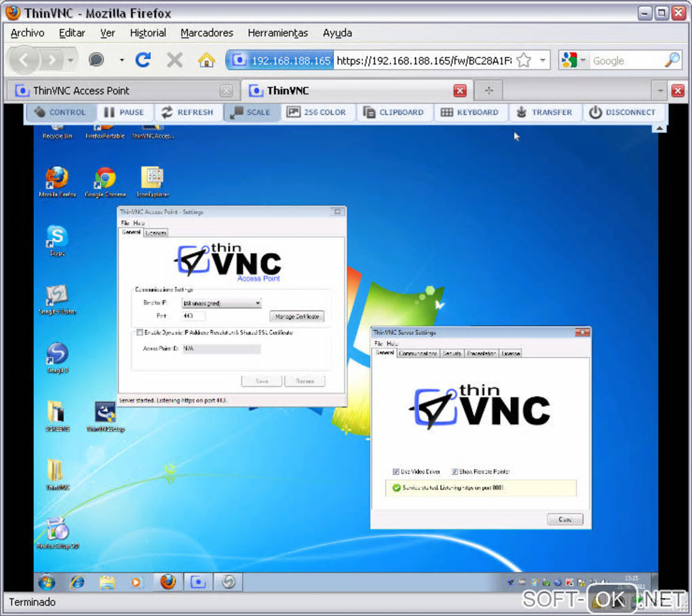Collapse the ThinVNC toolbar with the arrow

pos(659,128)
